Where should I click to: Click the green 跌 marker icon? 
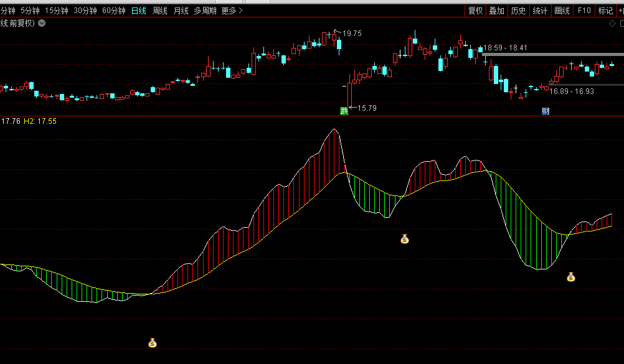click(344, 111)
